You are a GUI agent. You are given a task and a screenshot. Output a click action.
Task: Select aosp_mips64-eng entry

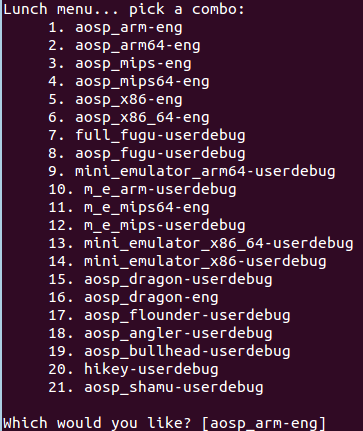click(142, 82)
